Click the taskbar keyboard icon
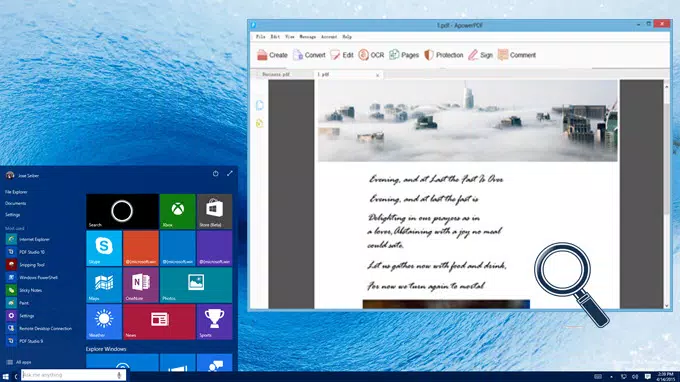This screenshot has height=382, width=680. click(598, 377)
